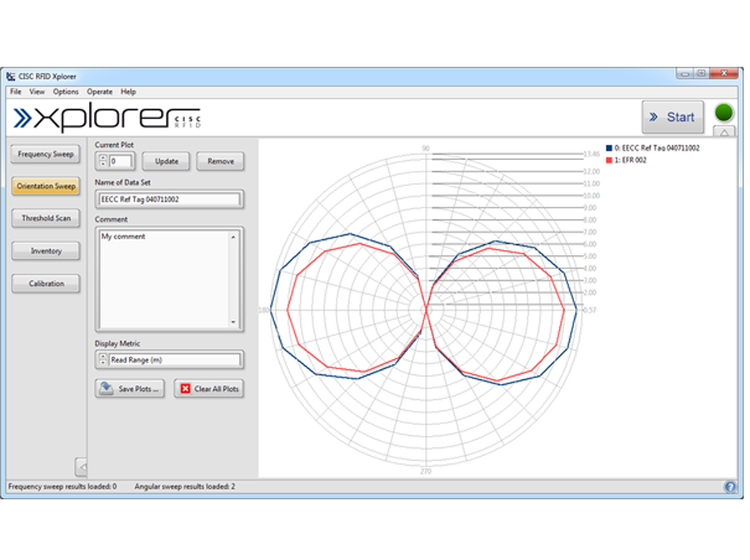This screenshot has width=750, height=560.
Task: Open the Operate menu
Action: click(x=99, y=92)
